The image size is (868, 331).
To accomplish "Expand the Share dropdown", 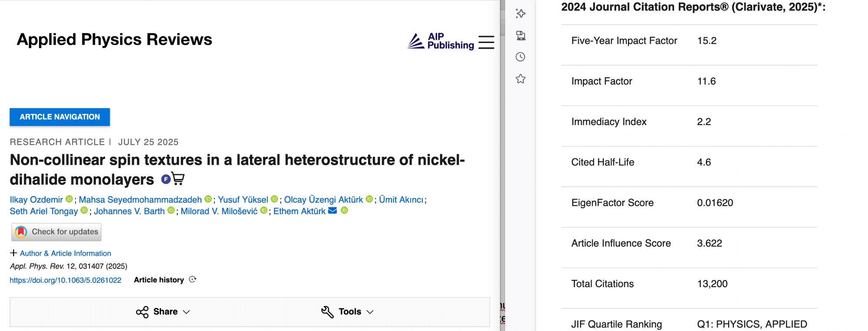I will [163, 311].
